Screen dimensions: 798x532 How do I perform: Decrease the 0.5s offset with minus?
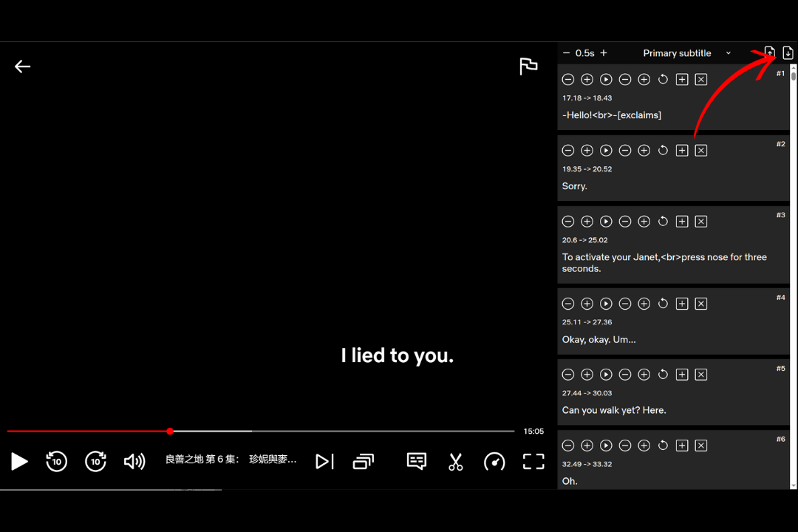pyautogui.click(x=567, y=53)
